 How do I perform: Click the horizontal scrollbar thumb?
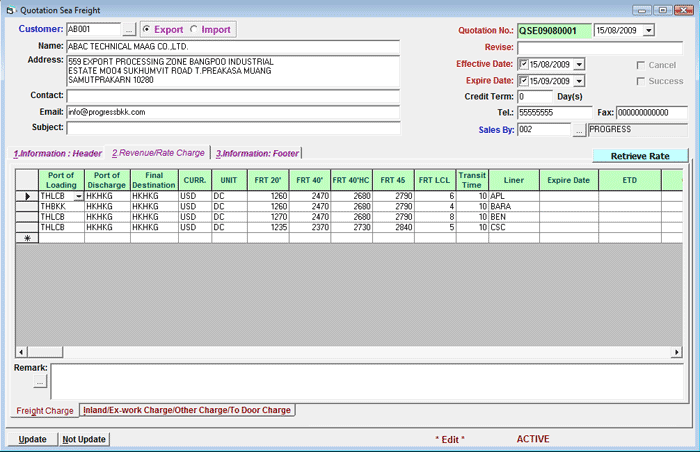coord(45,352)
